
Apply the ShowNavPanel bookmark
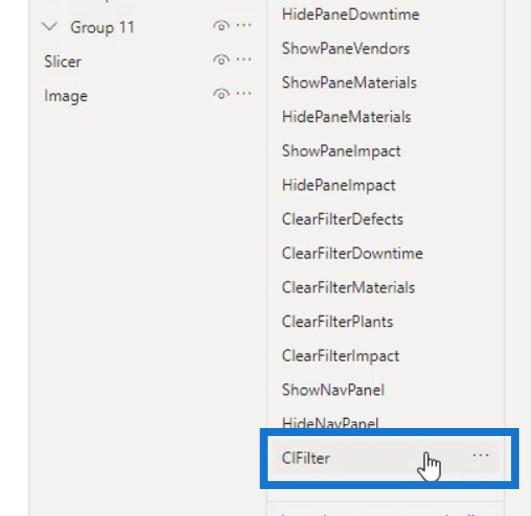pyautogui.click(x=333, y=390)
